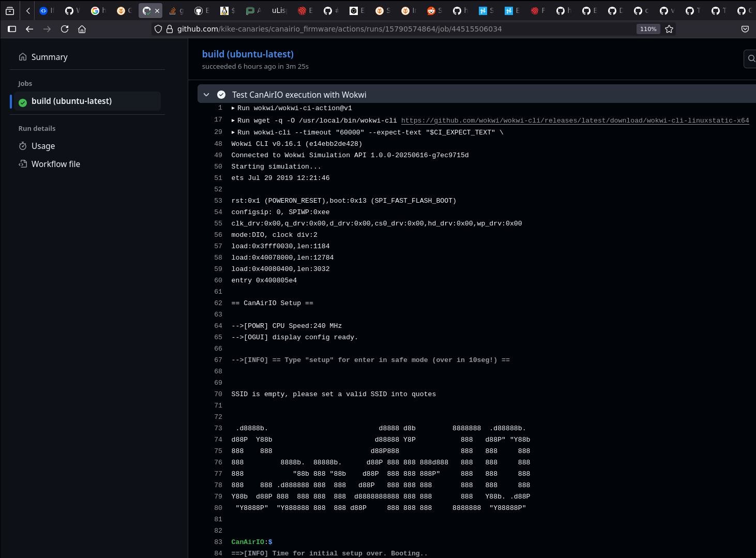756x558 pixels.
Task: Click "Connected to Wokwi Simulation API" line
Action: (350, 155)
